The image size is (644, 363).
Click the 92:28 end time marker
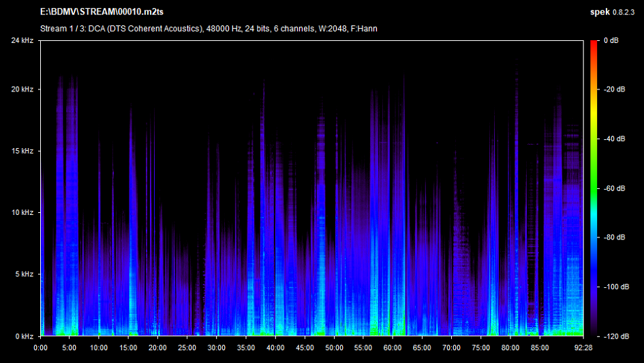pos(583,347)
